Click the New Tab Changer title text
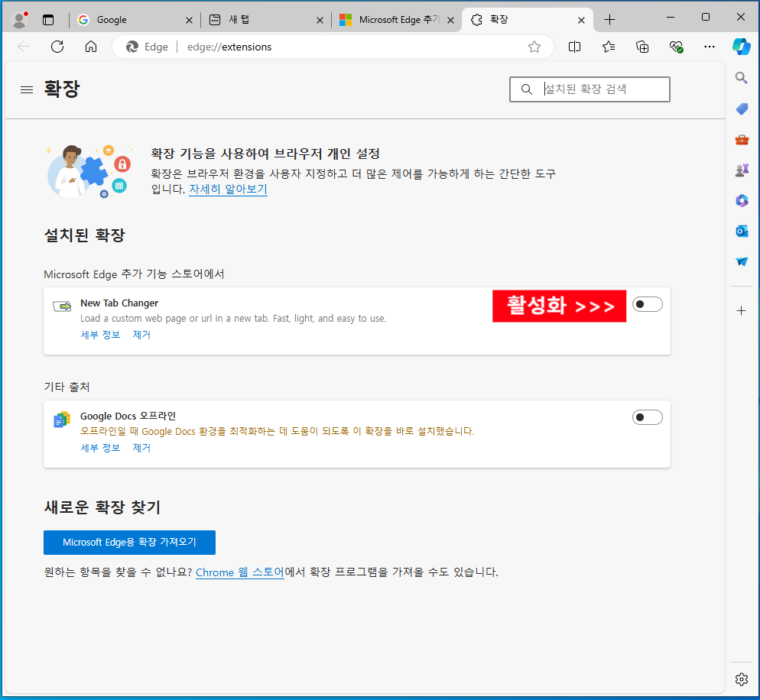The width and height of the screenshot is (760, 700). click(119, 303)
